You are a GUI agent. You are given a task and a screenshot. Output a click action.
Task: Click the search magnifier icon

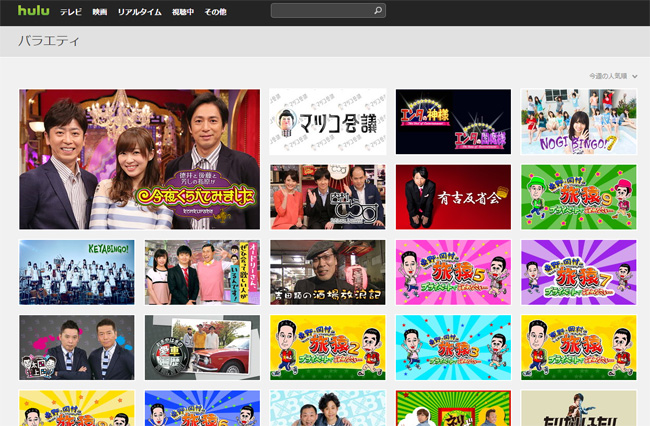pyautogui.click(x=378, y=10)
